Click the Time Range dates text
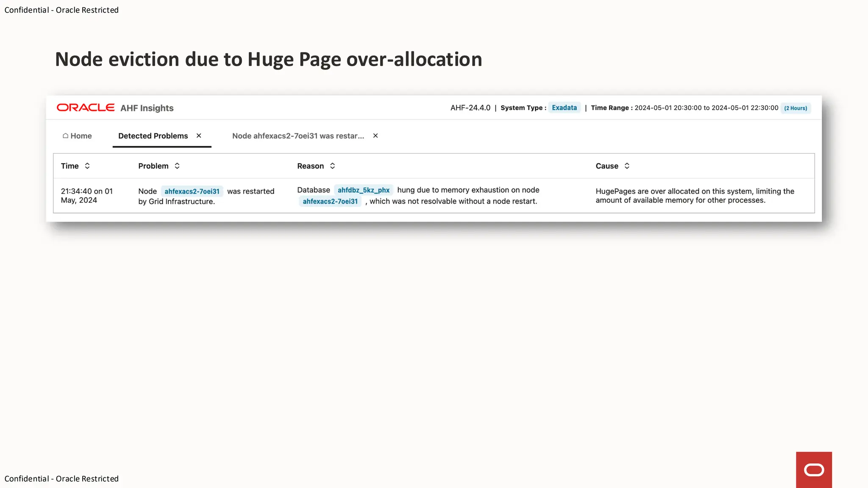 [706, 108]
